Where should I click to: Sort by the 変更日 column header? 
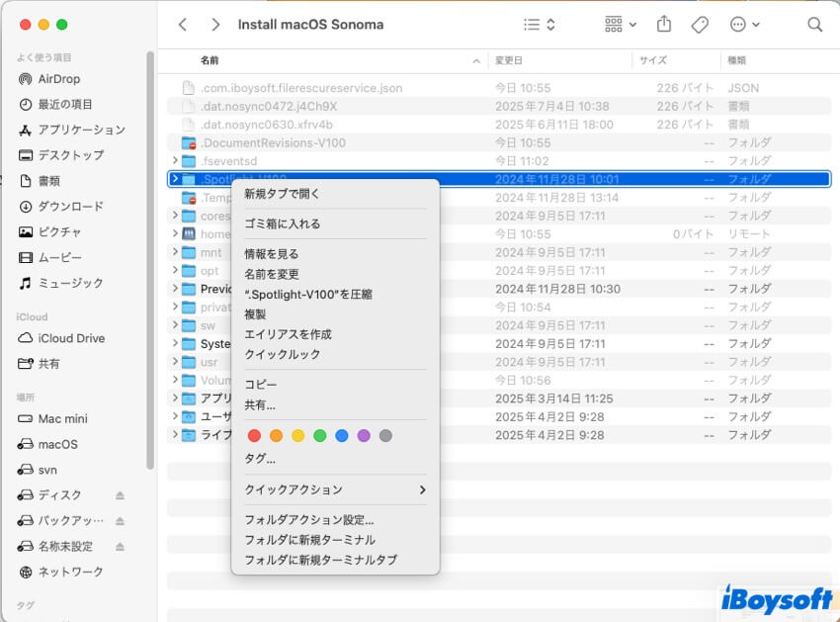click(x=508, y=60)
